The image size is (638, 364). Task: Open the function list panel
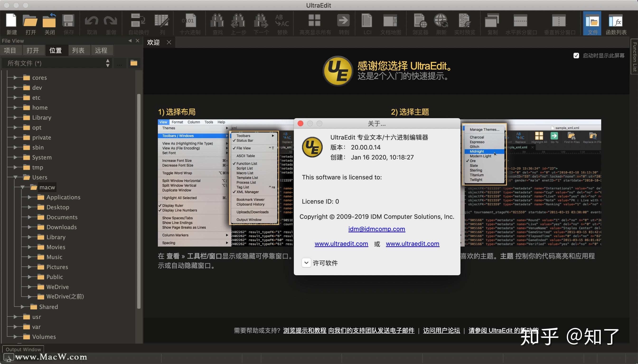click(618, 24)
